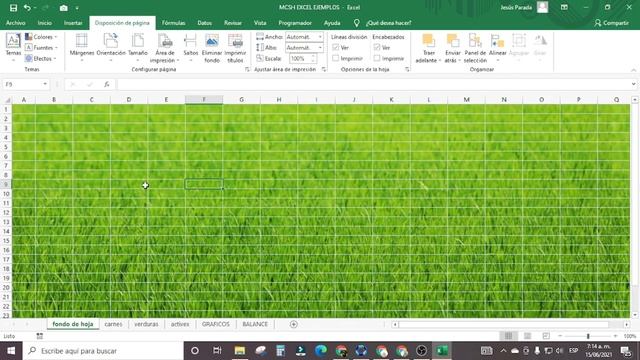The image size is (640, 360).
Task: Click into the formula bar input
Action: (x=373, y=84)
